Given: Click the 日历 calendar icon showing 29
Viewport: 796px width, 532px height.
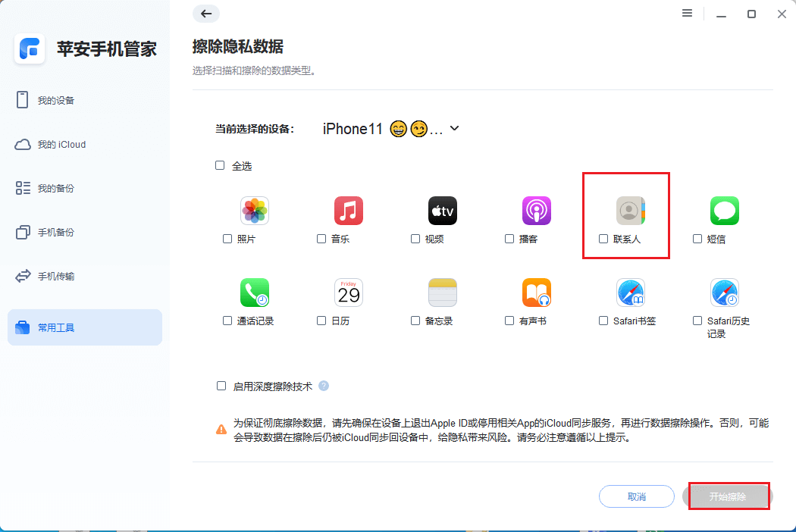Looking at the screenshot, I should (349, 293).
